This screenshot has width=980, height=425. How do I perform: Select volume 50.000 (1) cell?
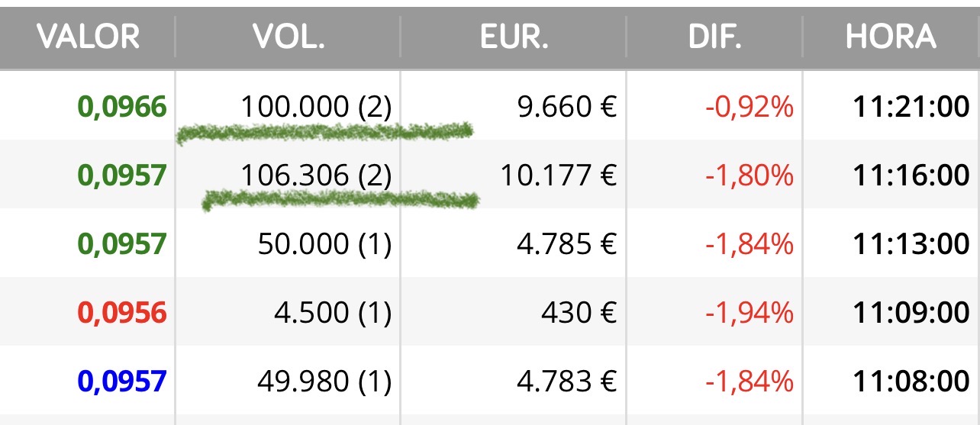[324, 244]
